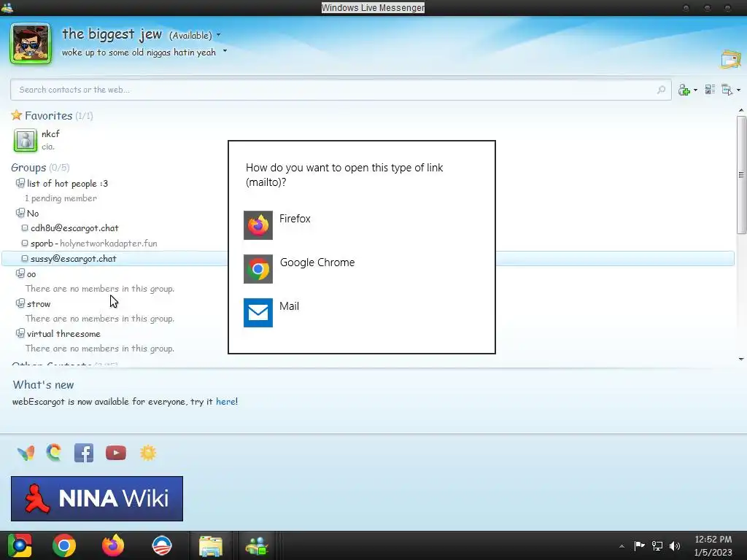The image size is (747, 560).
Task: Open the show menu icon
Action: [727, 90]
